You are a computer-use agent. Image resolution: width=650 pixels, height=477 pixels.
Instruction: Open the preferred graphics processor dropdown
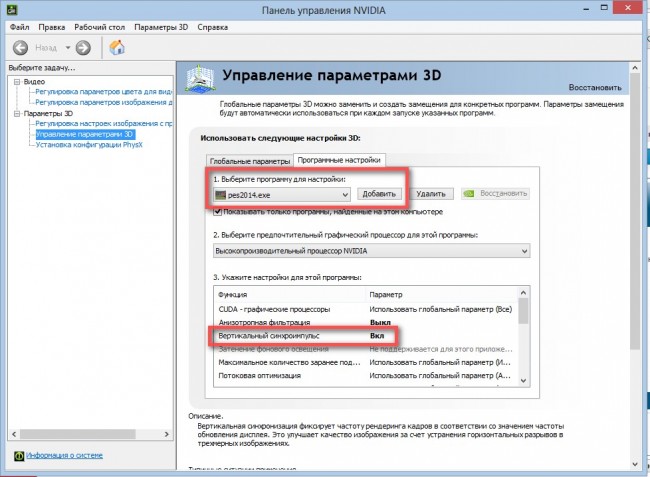click(x=524, y=251)
